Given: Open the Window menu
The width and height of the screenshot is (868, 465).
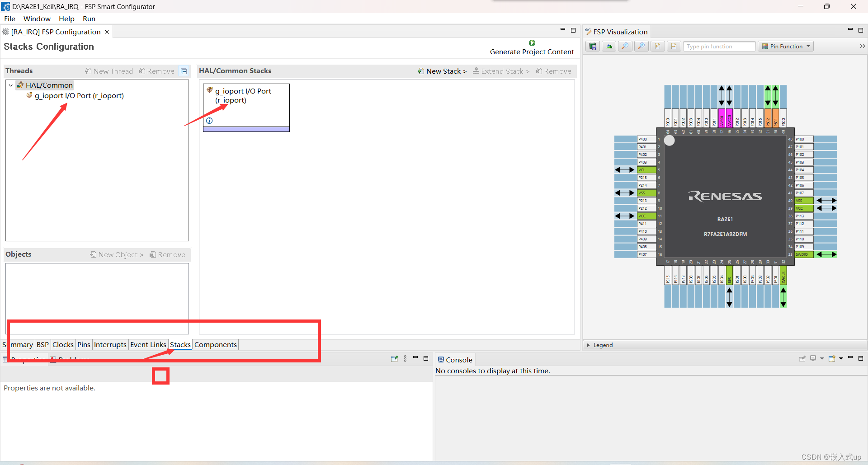Looking at the screenshot, I should 37,19.
